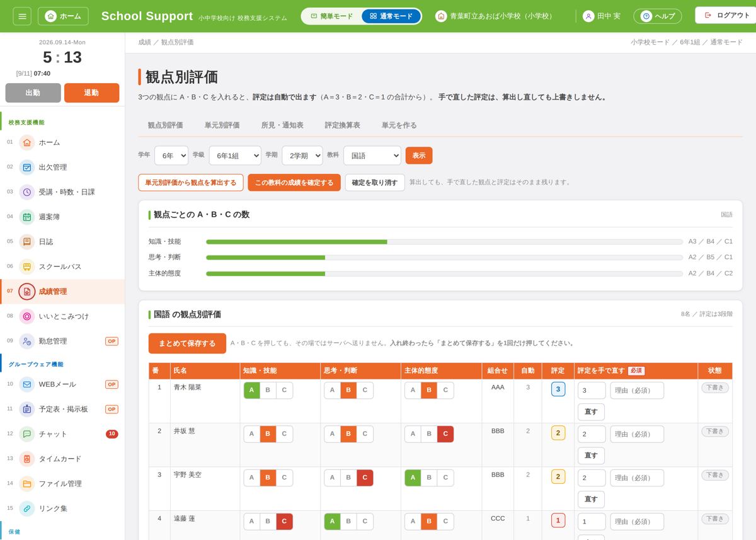Set 遠藤 蓮 知識・技能 to A
Viewport: 756px width, 540px height.
251,522
